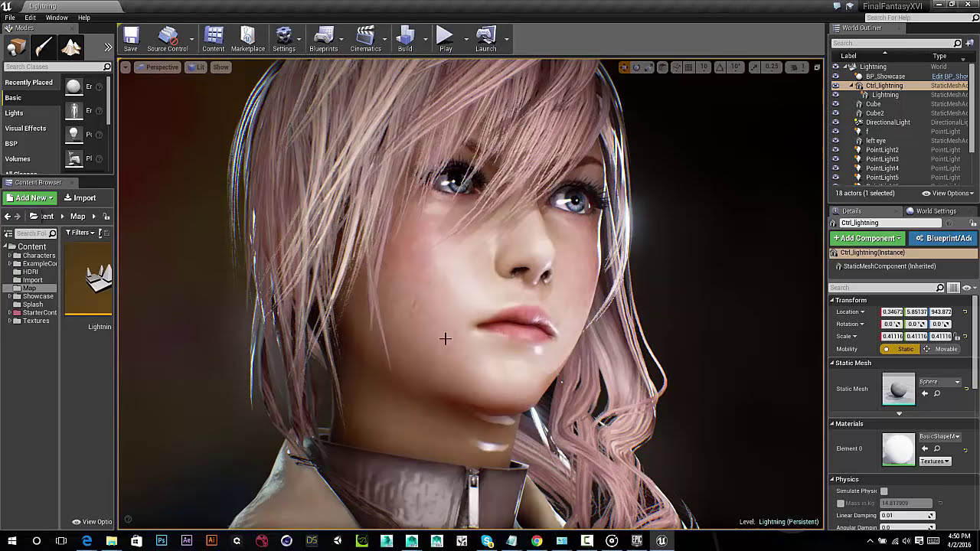This screenshot has height=551, width=980.
Task: Open View Options in World Outliner
Action: click(947, 194)
